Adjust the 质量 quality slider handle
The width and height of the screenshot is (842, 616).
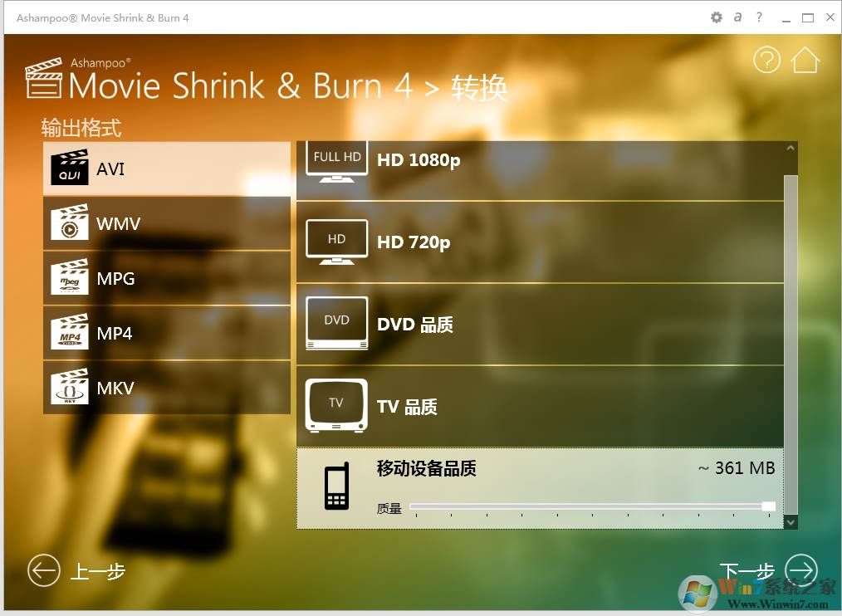point(768,506)
